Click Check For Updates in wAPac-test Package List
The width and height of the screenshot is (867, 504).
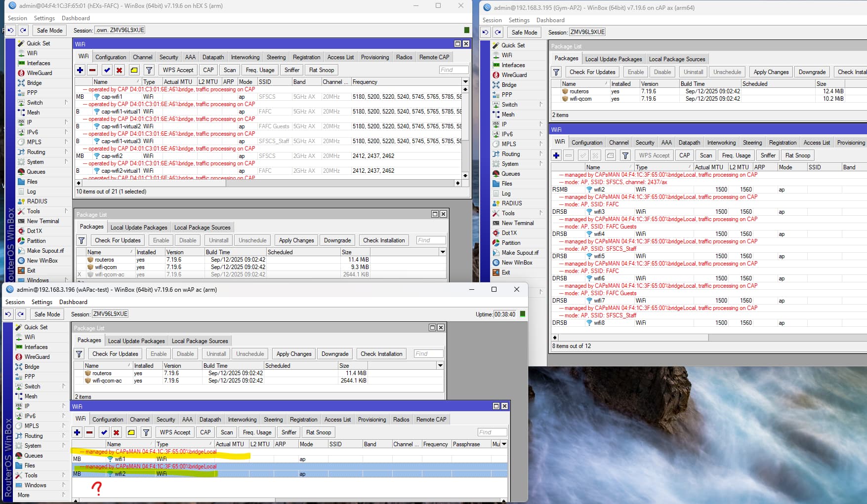tap(115, 354)
